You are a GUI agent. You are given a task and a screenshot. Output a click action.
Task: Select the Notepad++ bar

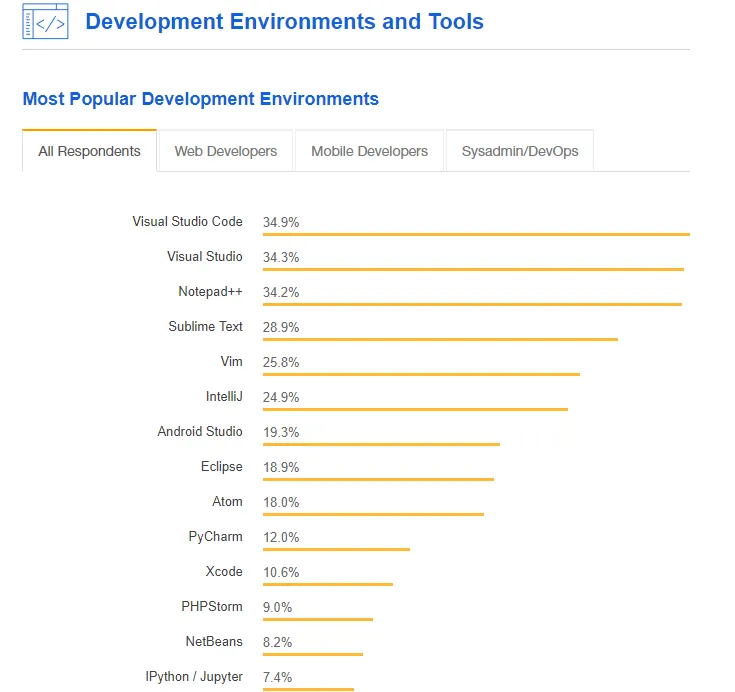[x=472, y=304]
